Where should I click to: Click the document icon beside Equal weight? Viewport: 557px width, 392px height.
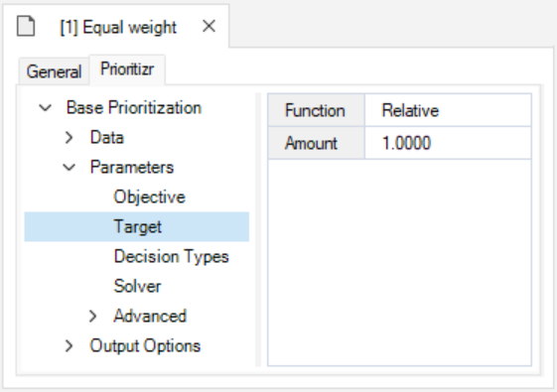tap(26, 26)
